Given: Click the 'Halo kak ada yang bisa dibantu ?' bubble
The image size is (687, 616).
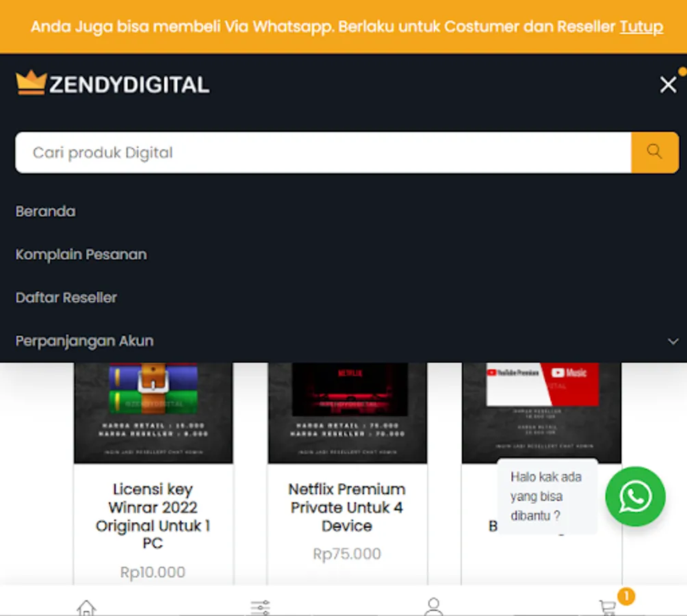Looking at the screenshot, I should (547, 496).
